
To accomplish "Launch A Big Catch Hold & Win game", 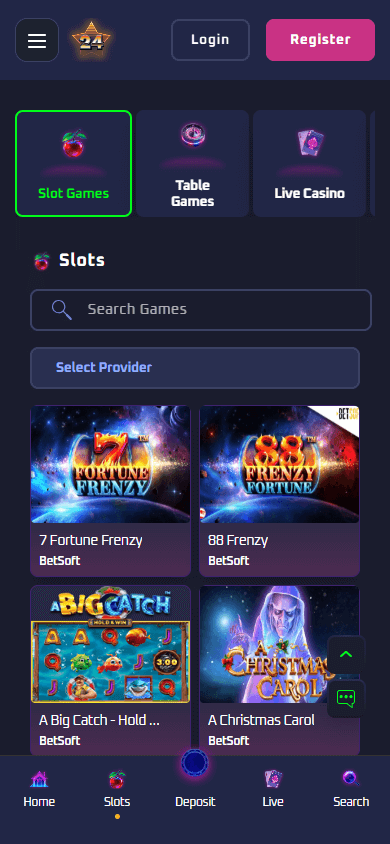I will pos(110,644).
